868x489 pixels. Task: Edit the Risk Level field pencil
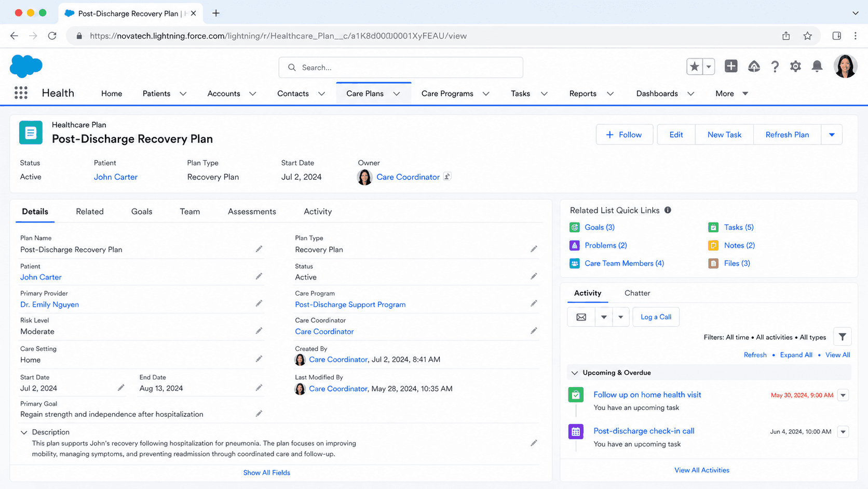tap(259, 331)
